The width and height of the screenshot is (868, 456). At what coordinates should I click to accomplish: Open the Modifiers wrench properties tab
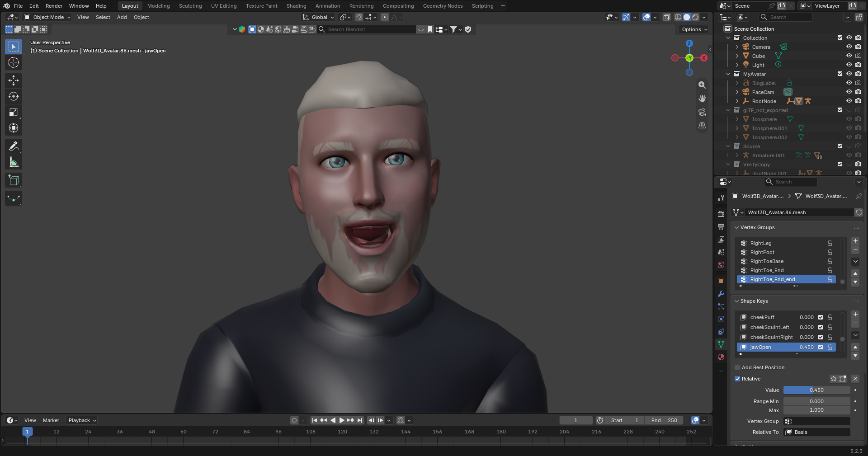tap(721, 294)
